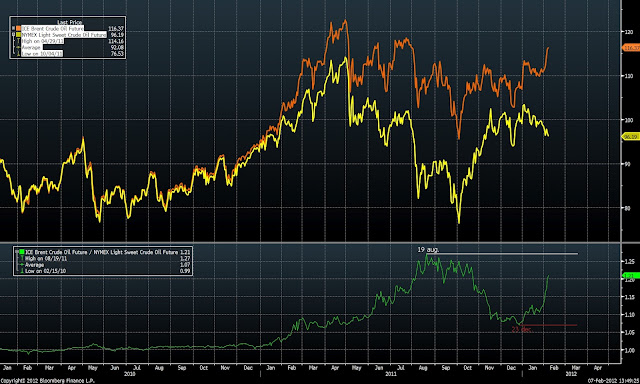
Task: Click the green Average marker icon
Action: (22, 264)
